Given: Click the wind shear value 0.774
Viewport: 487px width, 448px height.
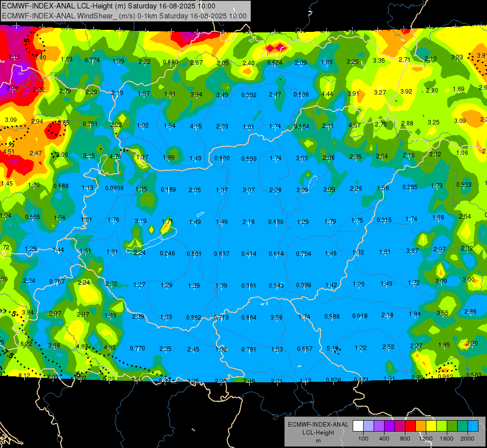Looking at the screenshot, I should (92, 60).
